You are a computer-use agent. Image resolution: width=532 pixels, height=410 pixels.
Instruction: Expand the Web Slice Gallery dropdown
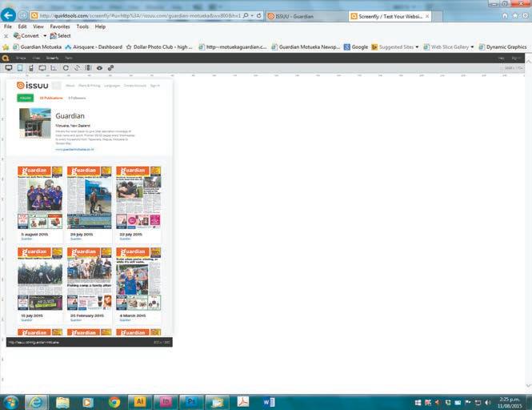pyautogui.click(x=472, y=47)
